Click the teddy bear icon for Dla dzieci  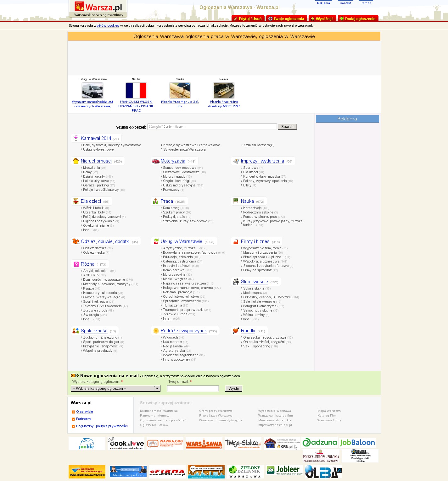tap(76, 201)
